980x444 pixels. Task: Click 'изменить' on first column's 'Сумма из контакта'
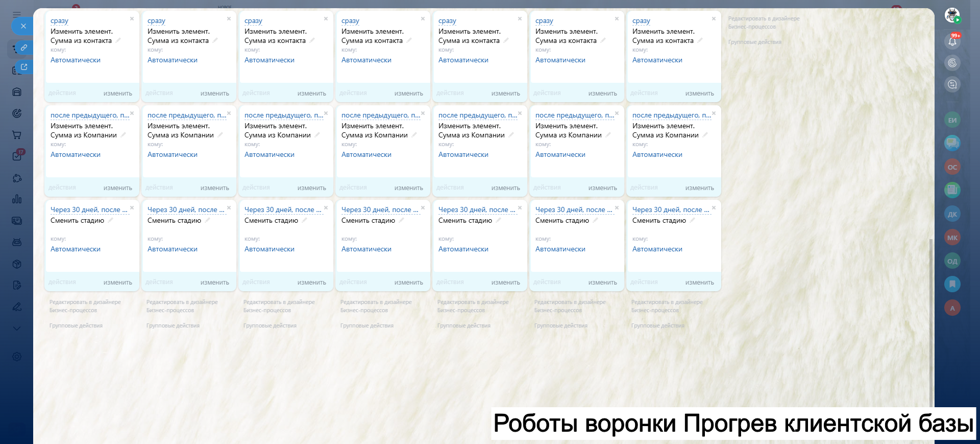click(118, 94)
